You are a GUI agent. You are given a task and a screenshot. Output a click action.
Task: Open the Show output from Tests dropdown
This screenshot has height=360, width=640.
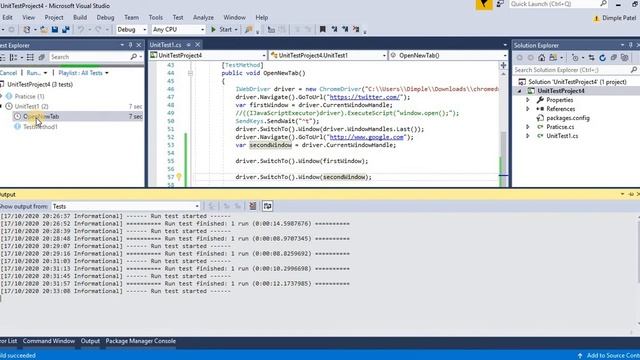coord(126,206)
